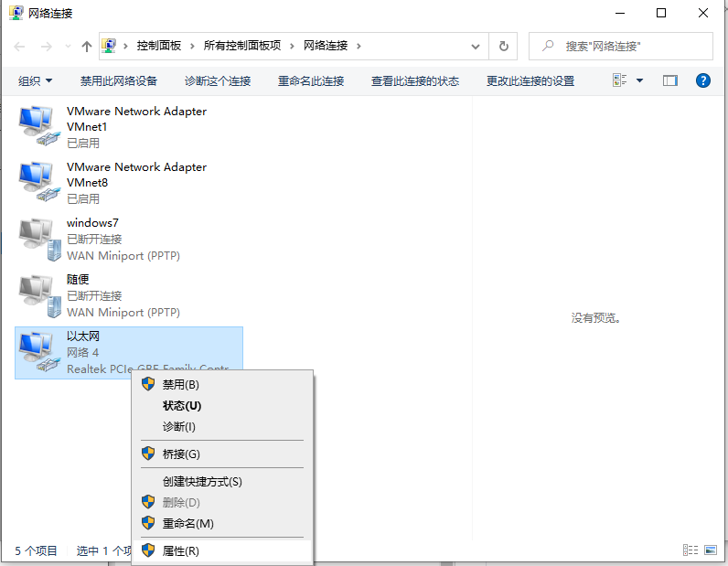Click 诊断这个连接 in the toolbar
The height and width of the screenshot is (566, 728).
[x=218, y=81]
